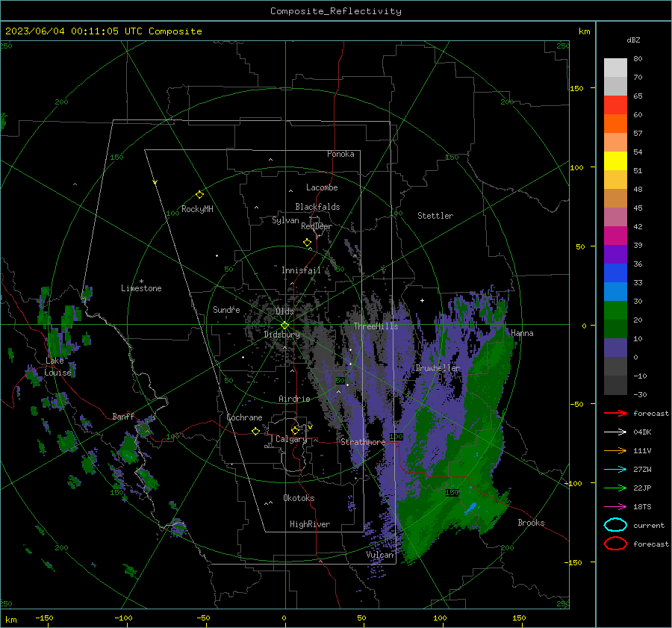The image size is (672, 628).
Task: Click the blue high-reflectivity cell northwest of Brooks
Action: click(471, 508)
